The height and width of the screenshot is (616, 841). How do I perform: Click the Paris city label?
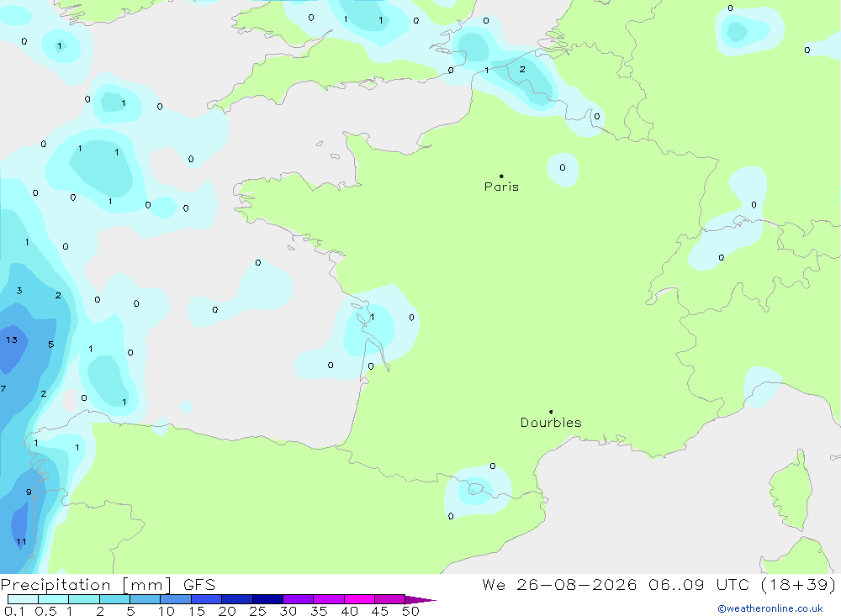tap(501, 187)
